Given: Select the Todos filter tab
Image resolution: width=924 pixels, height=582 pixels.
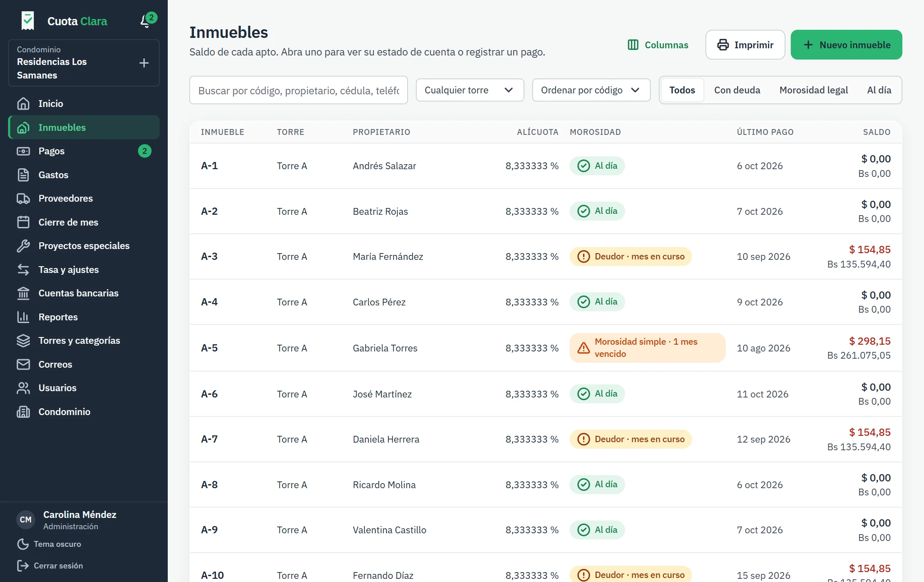Looking at the screenshot, I should coord(682,90).
